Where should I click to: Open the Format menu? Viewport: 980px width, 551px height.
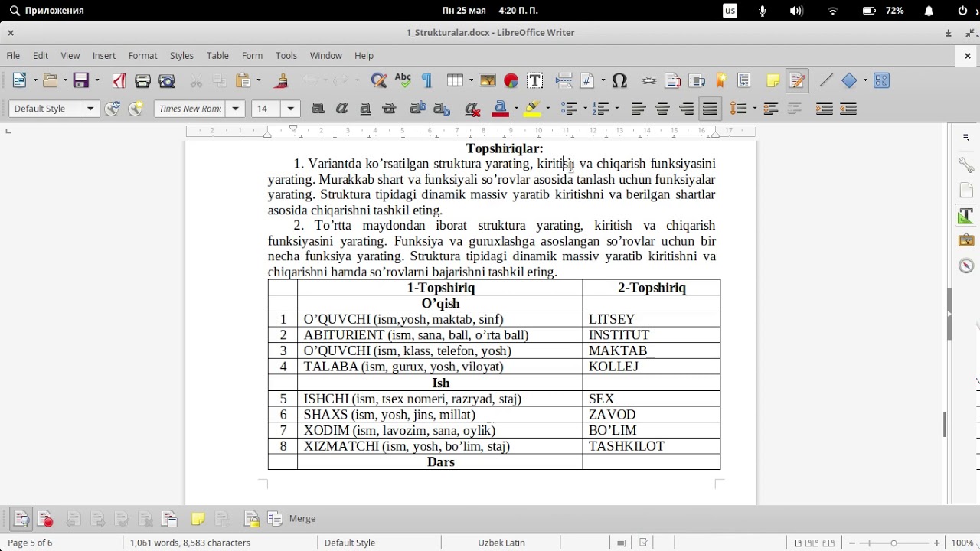click(x=143, y=56)
